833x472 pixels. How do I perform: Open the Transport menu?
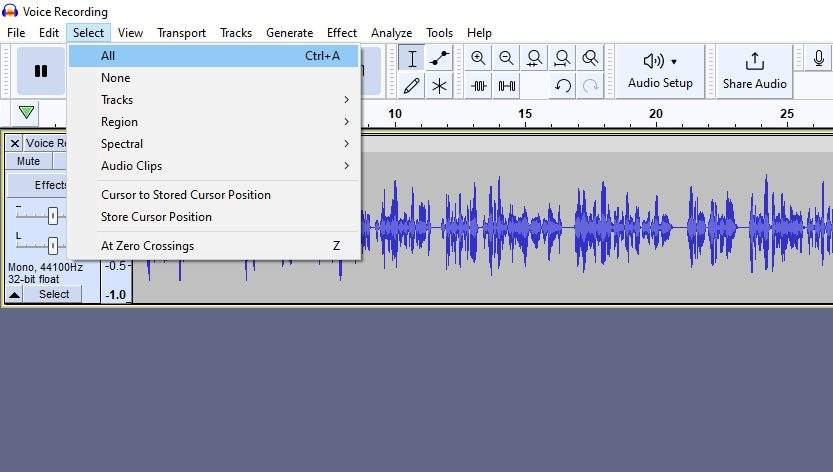tap(181, 33)
